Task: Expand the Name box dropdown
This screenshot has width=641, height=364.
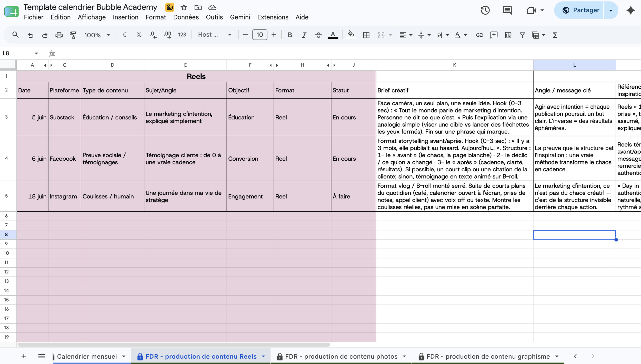Action: point(36,53)
